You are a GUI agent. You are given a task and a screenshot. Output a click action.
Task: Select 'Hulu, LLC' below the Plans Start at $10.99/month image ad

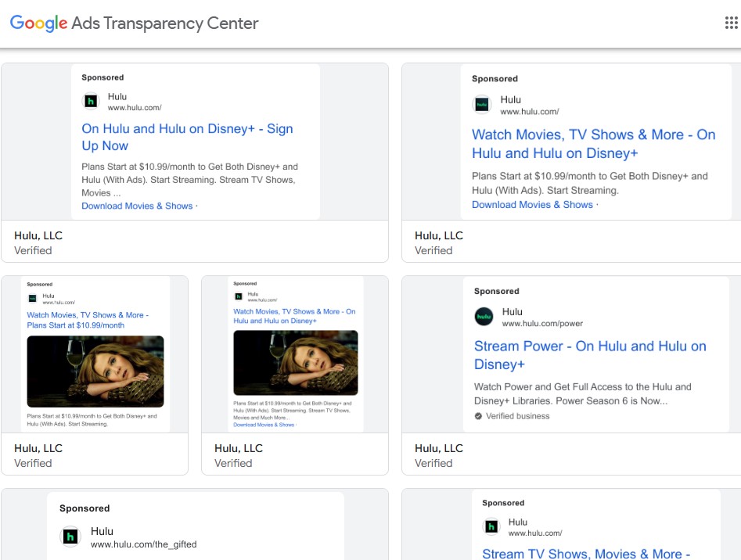[x=38, y=448]
